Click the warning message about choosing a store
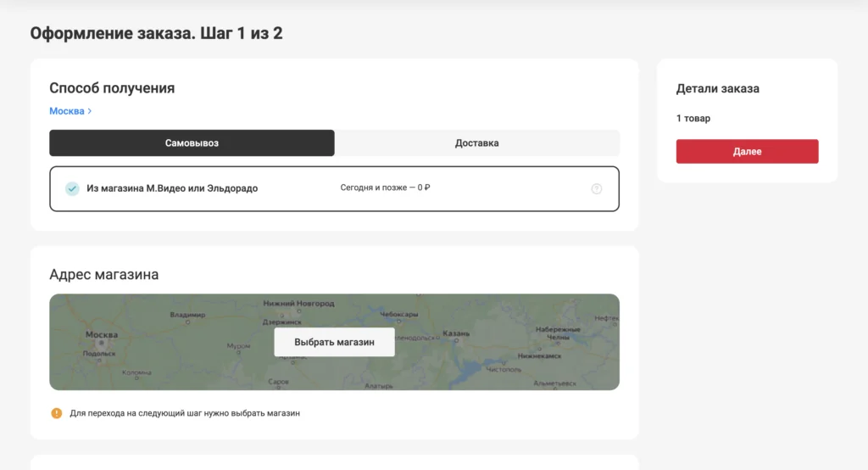The image size is (868, 470). (185, 414)
